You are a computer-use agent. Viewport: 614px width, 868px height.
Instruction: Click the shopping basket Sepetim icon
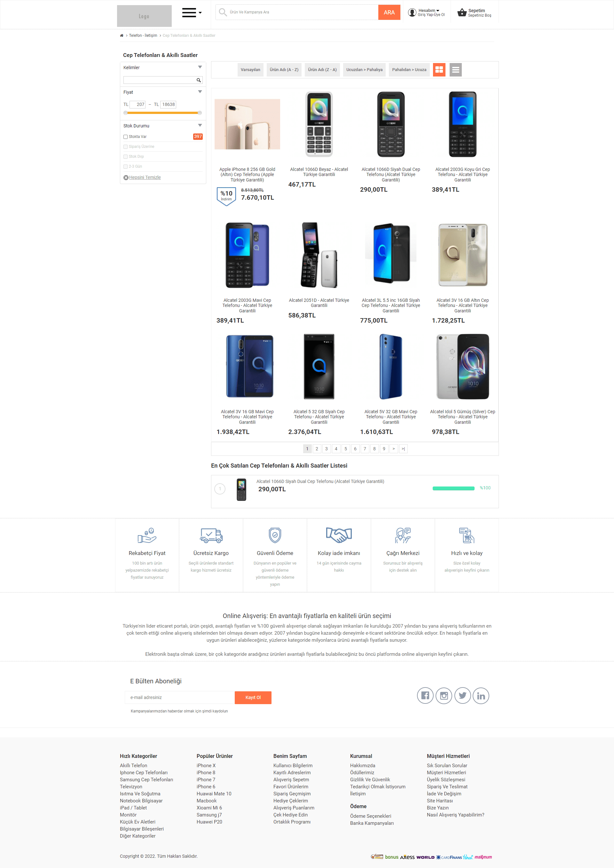point(462,12)
